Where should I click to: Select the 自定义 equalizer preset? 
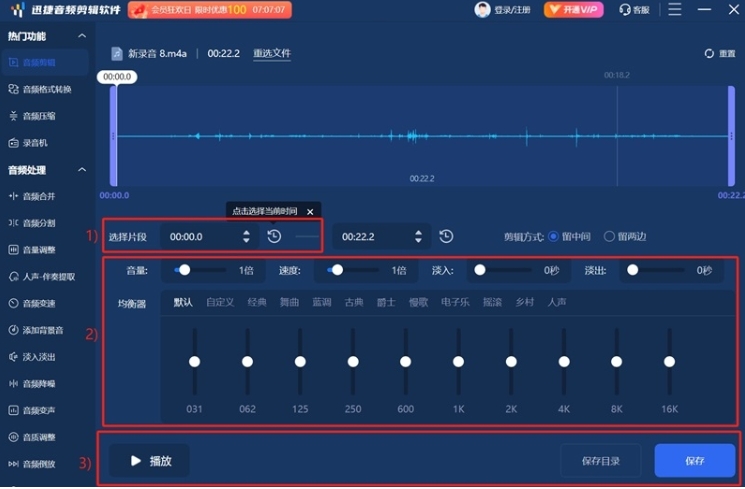220,302
